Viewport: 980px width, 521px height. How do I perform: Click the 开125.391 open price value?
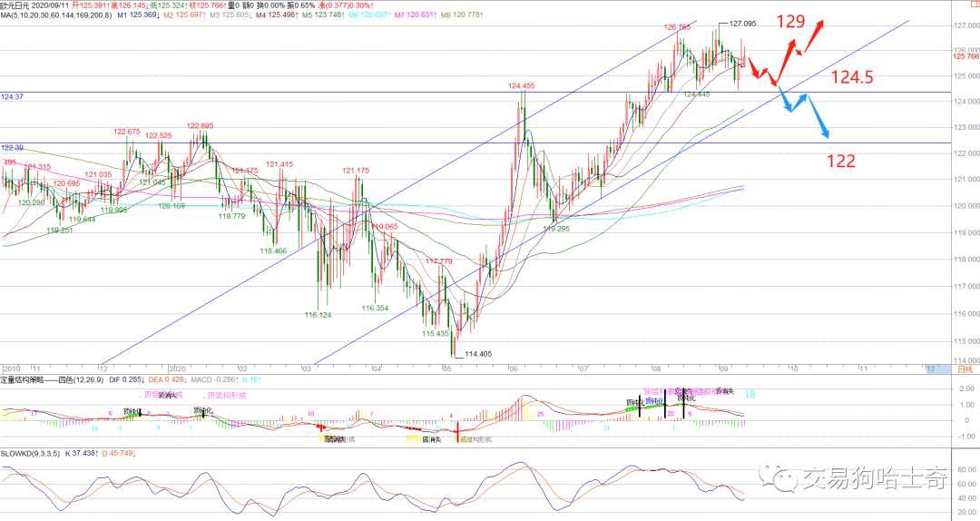click(x=91, y=5)
